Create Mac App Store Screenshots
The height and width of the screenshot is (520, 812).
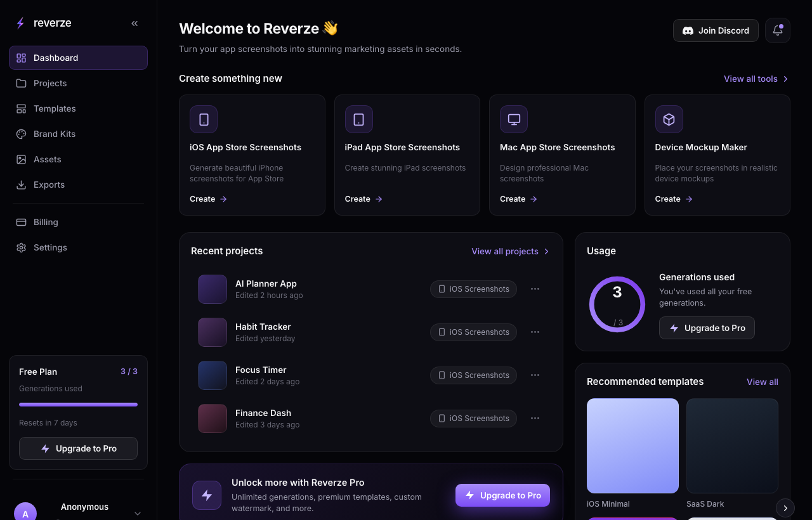(519, 199)
